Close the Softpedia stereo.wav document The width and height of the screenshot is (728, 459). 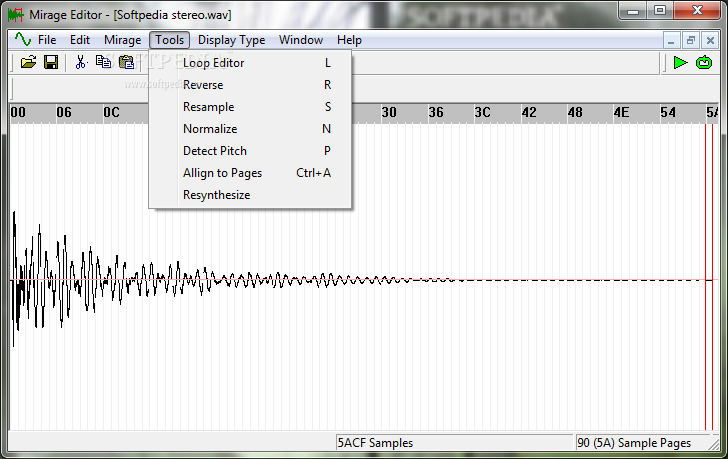[x=710, y=40]
